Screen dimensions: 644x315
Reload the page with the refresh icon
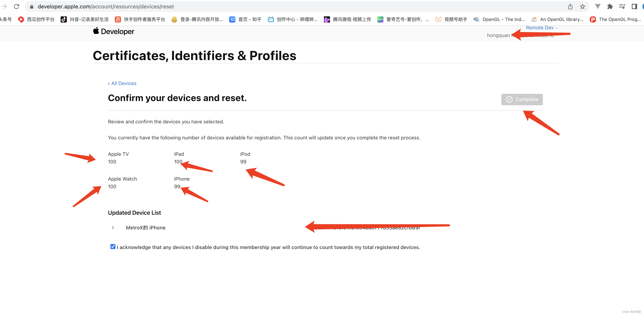tap(16, 6)
